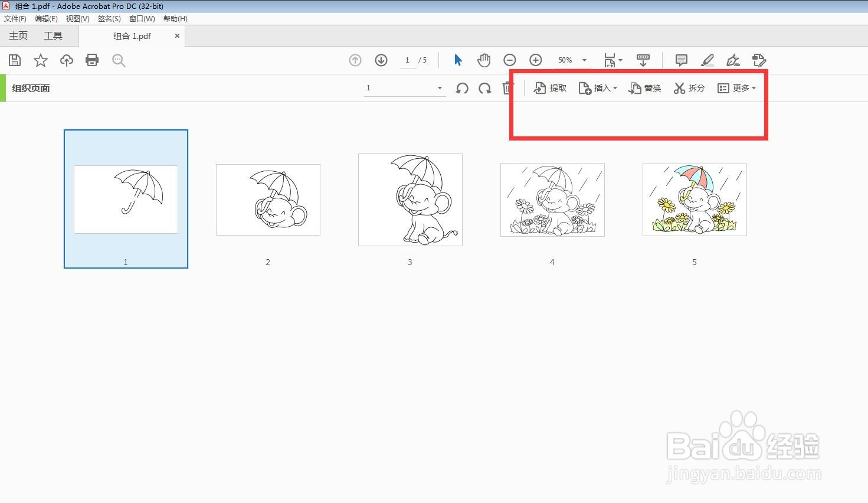The height and width of the screenshot is (503, 868).
Task: Split the document with 拆分
Action: (689, 88)
